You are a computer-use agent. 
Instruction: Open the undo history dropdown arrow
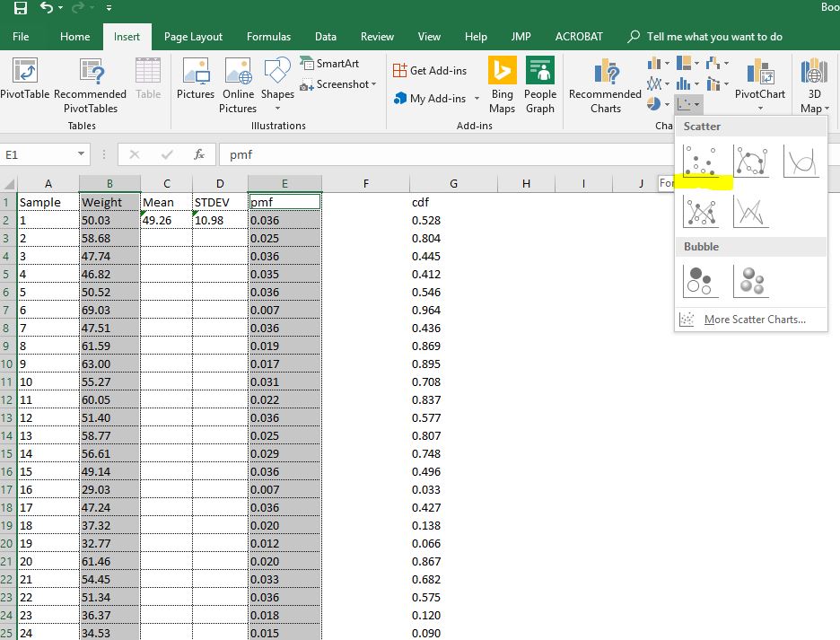coord(60,8)
